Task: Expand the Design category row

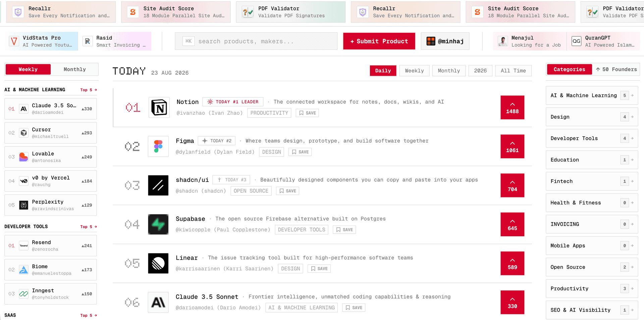Action: 592,117
